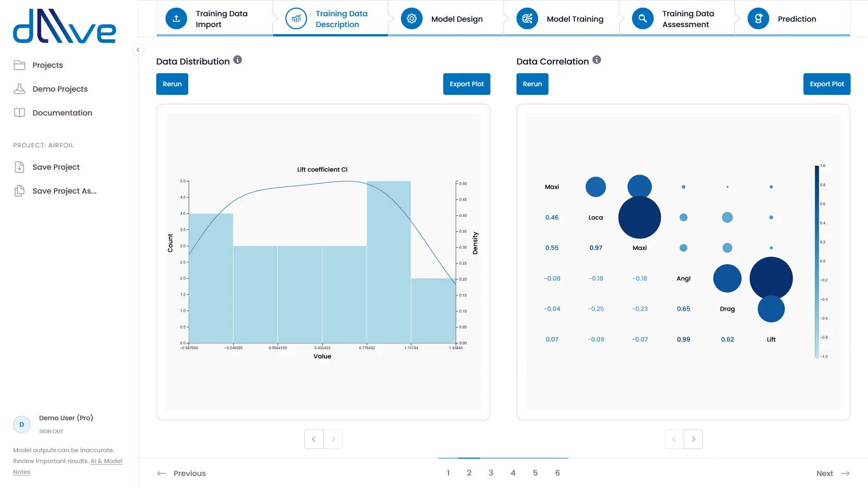This screenshot has height=488, width=868.
Task: Click the Documentation book icon
Action: tap(20, 113)
